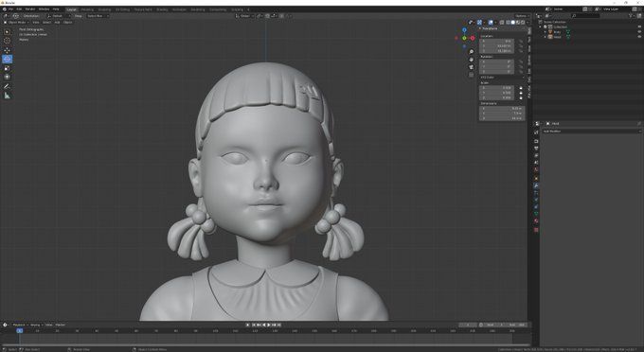
Task: Click the blue current frame marker
Action: coord(19,330)
